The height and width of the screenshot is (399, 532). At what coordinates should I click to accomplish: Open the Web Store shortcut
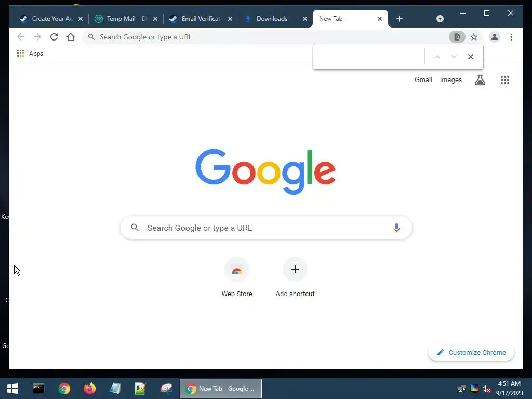(237, 277)
